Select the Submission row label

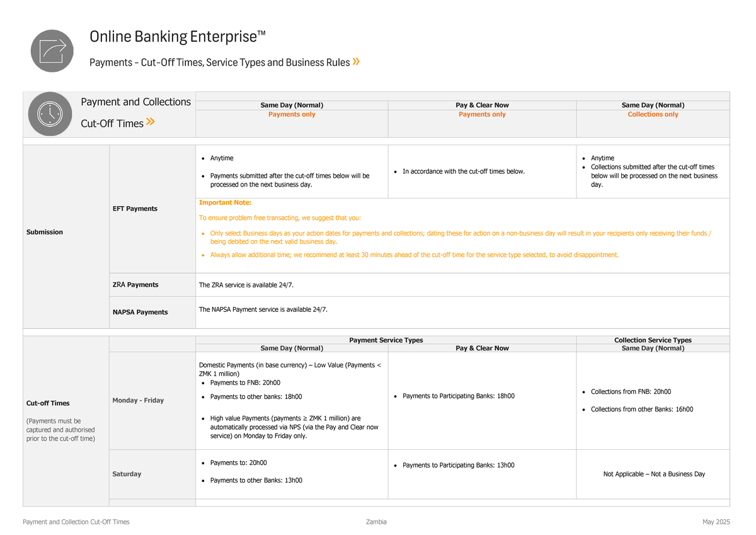(x=45, y=233)
